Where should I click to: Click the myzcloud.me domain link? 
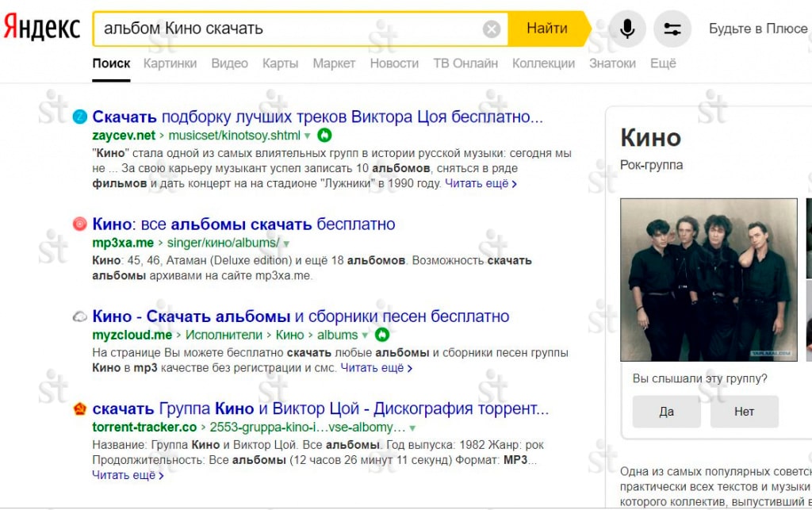pos(132,335)
